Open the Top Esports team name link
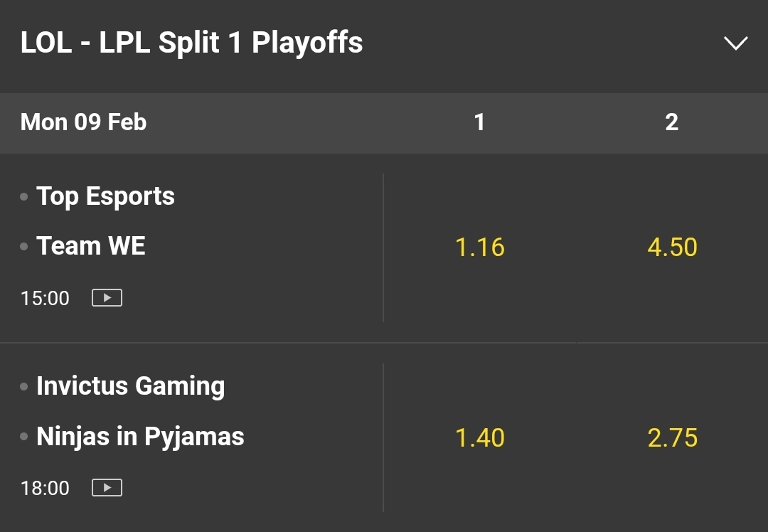The image size is (768, 532). click(x=105, y=196)
